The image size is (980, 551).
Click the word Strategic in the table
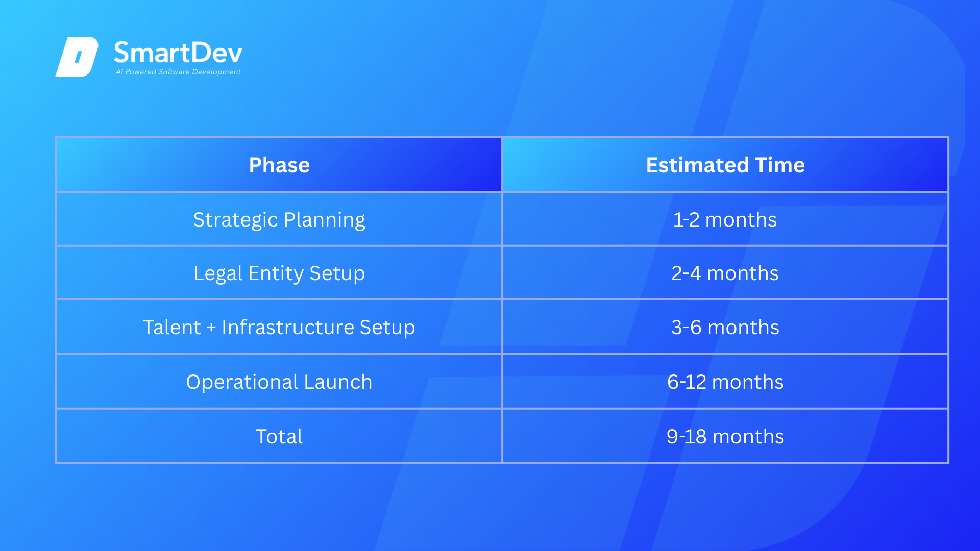point(235,220)
